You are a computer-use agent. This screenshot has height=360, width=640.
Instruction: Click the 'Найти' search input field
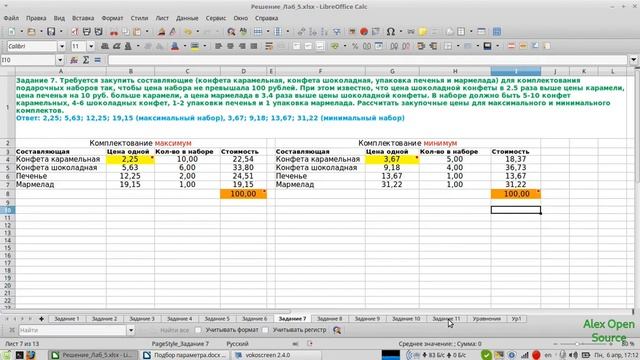click(x=72, y=330)
